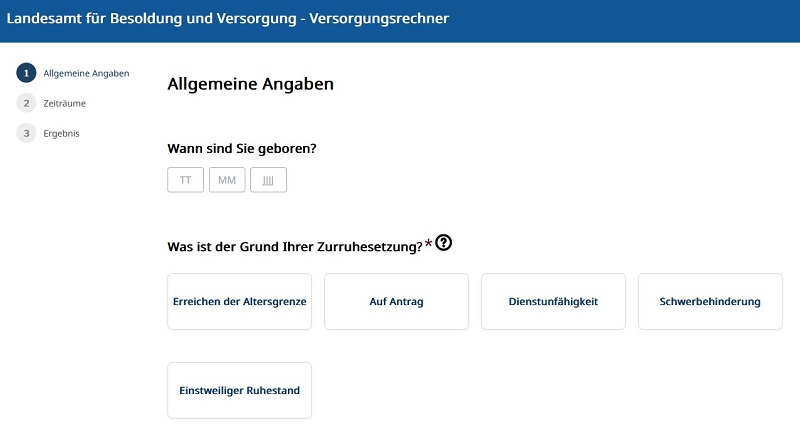Click the step 1 circle icon
This screenshot has height=426, width=800.
click(x=26, y=73)
